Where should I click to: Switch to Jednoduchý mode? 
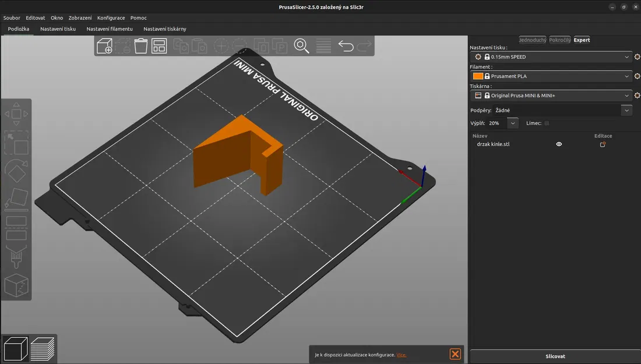point(532,40)
